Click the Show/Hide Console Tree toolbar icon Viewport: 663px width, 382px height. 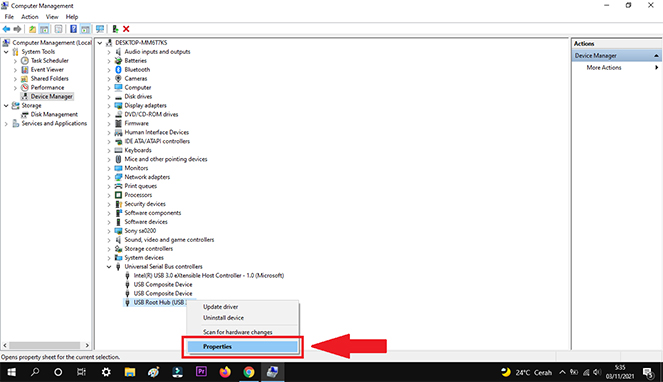pos(44,29)
